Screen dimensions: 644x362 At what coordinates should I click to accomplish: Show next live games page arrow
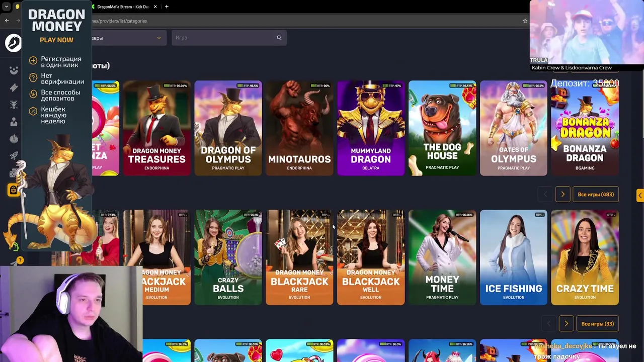566,324
